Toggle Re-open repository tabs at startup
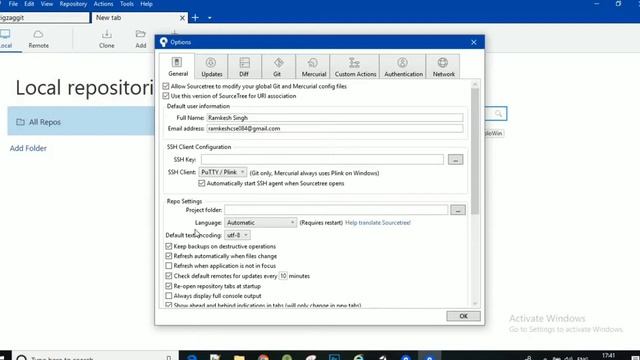This screenshot has width=640, height=360. point(169,286)
